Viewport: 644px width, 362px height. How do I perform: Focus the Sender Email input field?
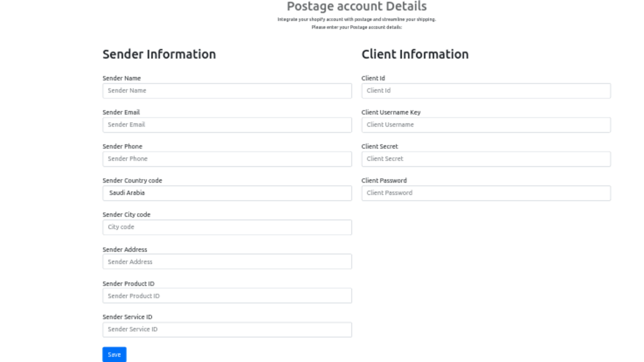227,125
